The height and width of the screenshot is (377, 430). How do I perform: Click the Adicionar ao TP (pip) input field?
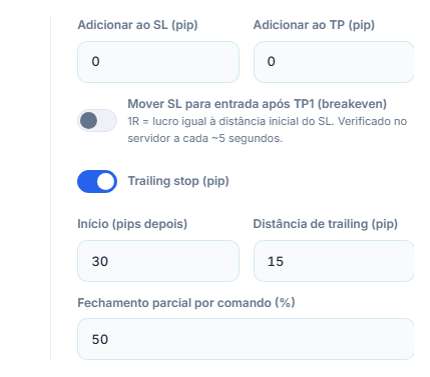[x=334, y=62]
